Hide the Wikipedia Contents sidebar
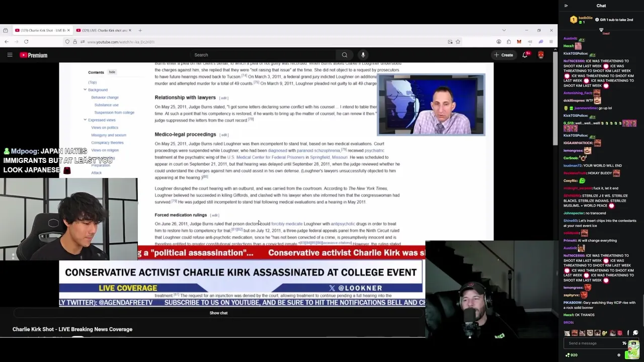This screenshot has width=644, height=362. coord(112,72)
